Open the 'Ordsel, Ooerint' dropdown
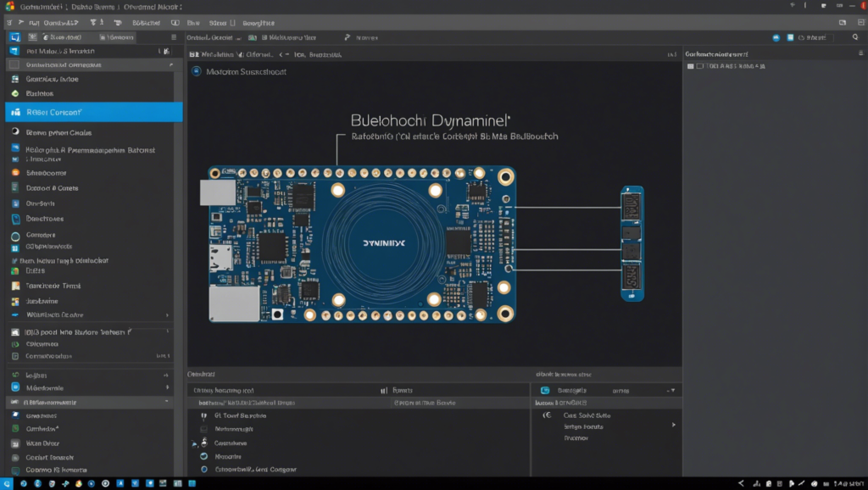868x490 pixels. click(214, 37)
